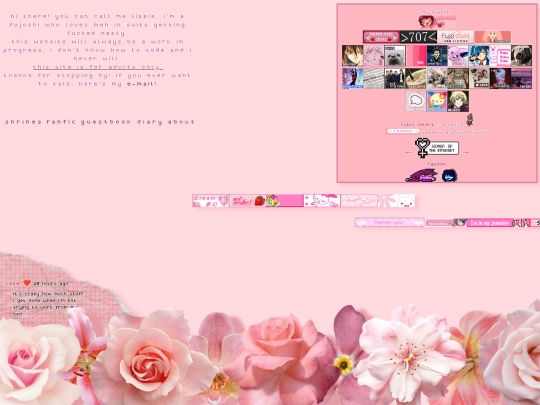Screen dimensions: 540x405
Task: Click the e-mail link
Action: pyautogui.click(x=142, y=84)
